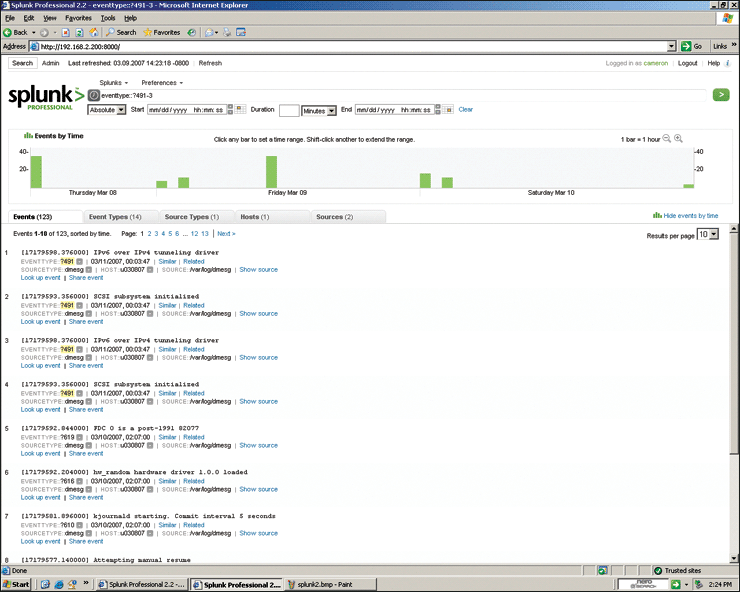Click the eventtype 7610 menu icon in event 7
Screen dimensions: 740x592
79,525
